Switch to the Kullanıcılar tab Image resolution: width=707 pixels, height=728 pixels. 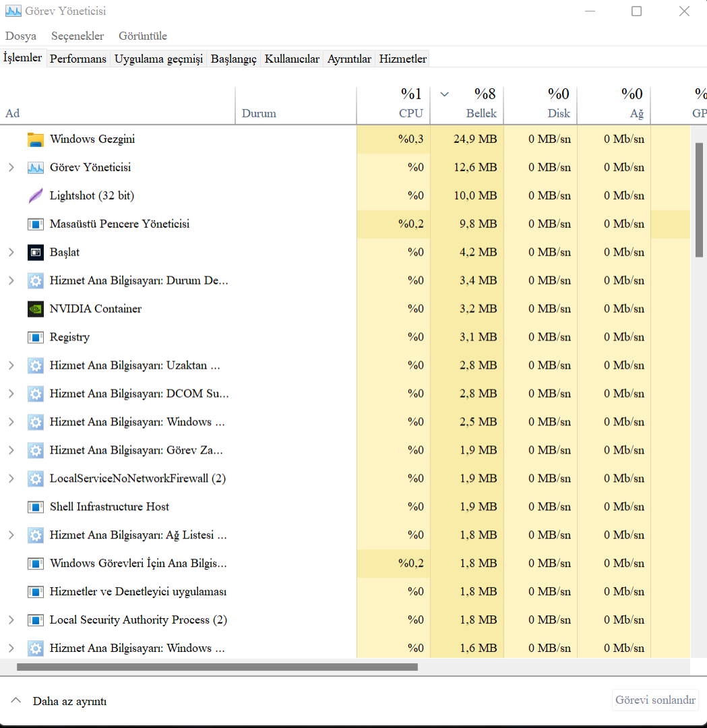point(292,59)
